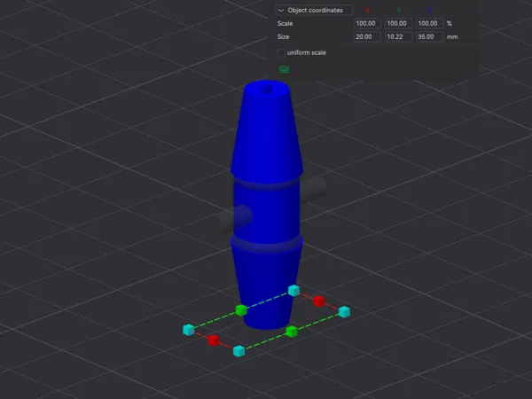
Task: Click the mm unit label
Action: point(452,36)
